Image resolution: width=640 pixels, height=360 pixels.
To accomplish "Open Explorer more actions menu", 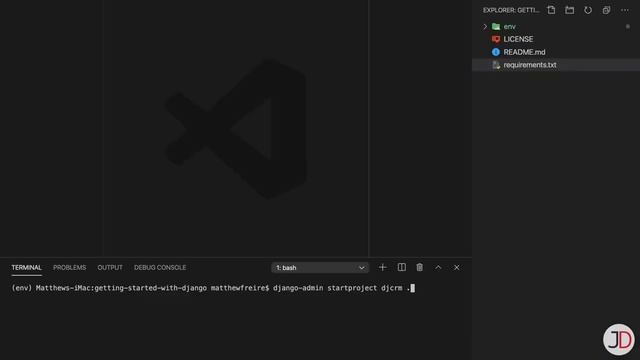I will pyautogui.click(x=625, y=10).
